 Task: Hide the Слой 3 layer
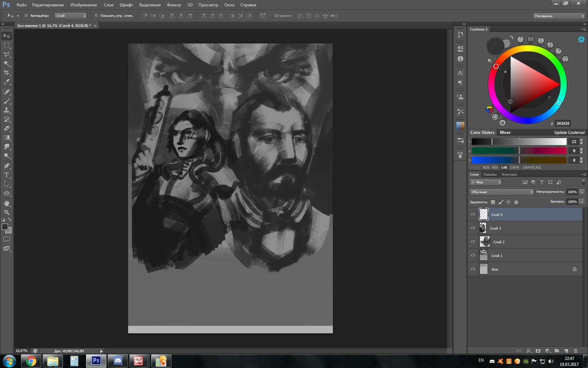[x=473, y=228]
